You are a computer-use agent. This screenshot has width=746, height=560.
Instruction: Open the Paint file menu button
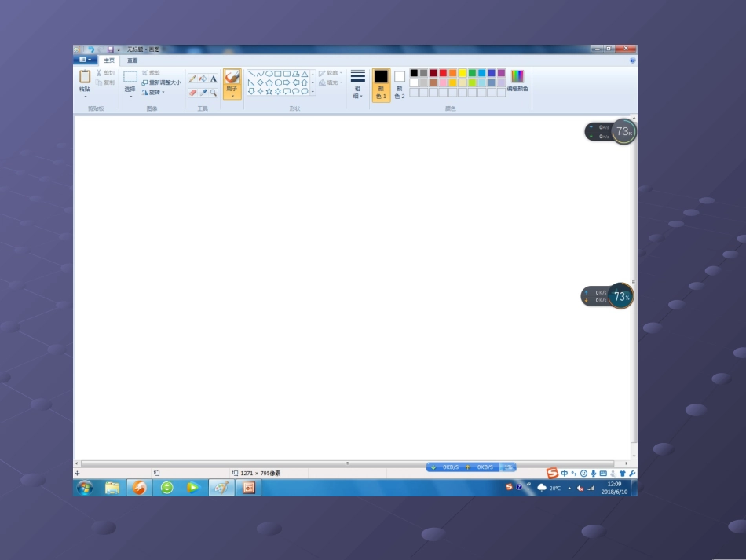click(85, 60)
